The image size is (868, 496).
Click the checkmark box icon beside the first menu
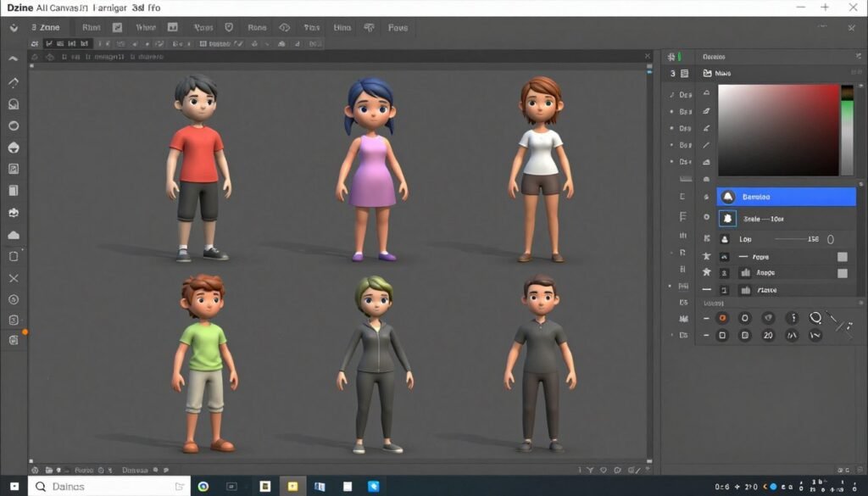tap(117, 27)
